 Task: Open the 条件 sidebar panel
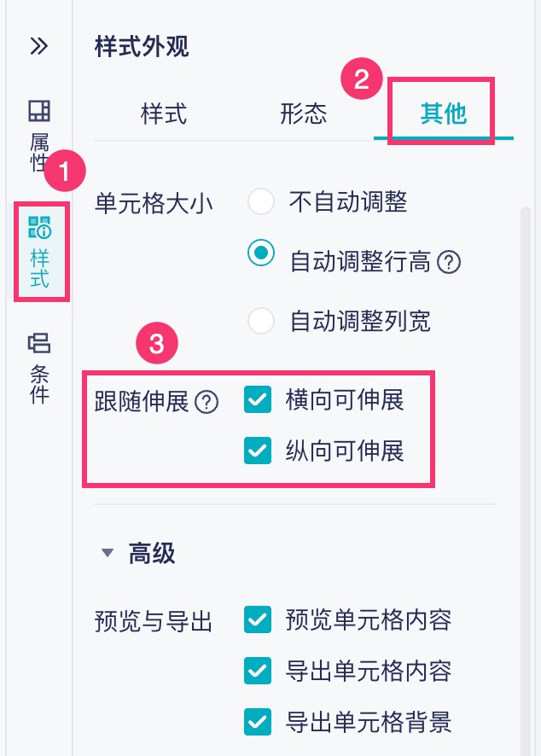[x=39, y=368]
